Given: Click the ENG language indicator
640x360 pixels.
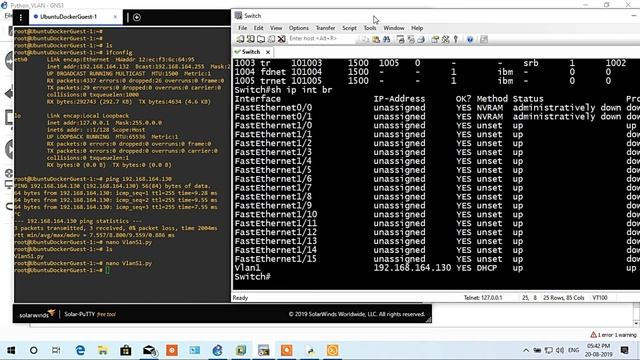Looking at the screenshot, I should tap(573, 350).
